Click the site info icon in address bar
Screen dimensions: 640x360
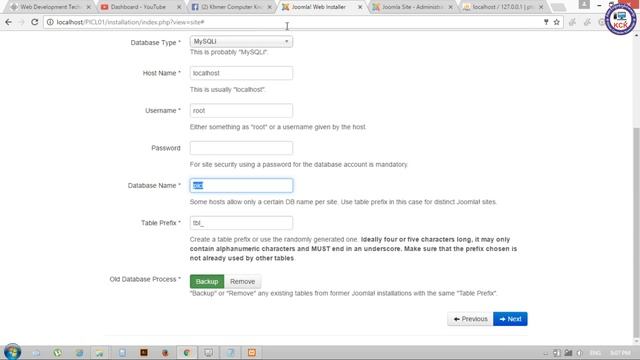pos(50,22)
